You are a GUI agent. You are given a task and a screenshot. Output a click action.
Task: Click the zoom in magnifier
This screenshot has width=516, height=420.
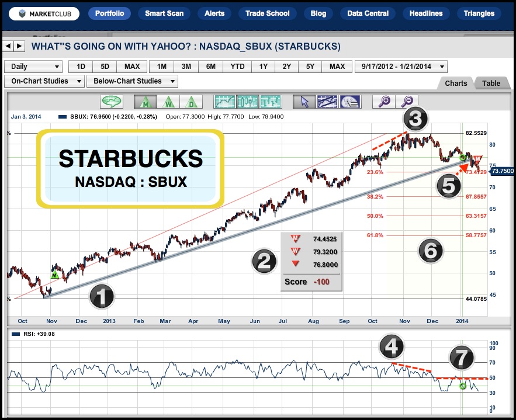point(385,102)
